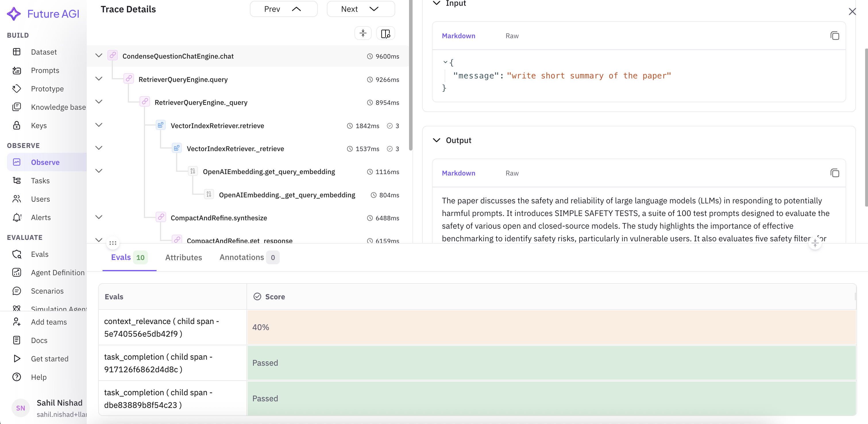
Task: Collapse the CondenseQuestionChatEngine.chat span
Action: (x=99, y=55)
